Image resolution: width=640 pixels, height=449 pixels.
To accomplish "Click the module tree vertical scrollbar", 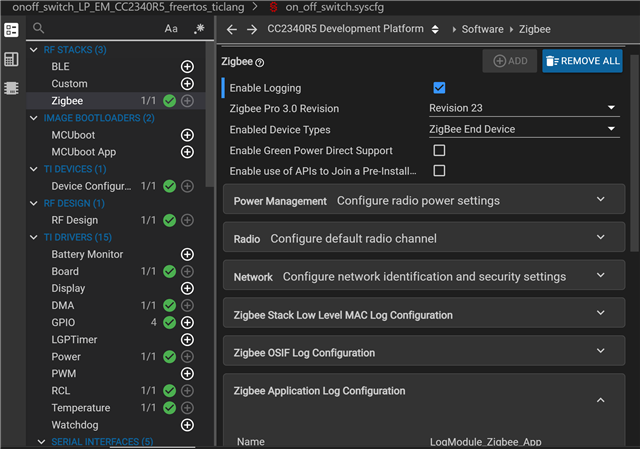I will click(209, 114).
